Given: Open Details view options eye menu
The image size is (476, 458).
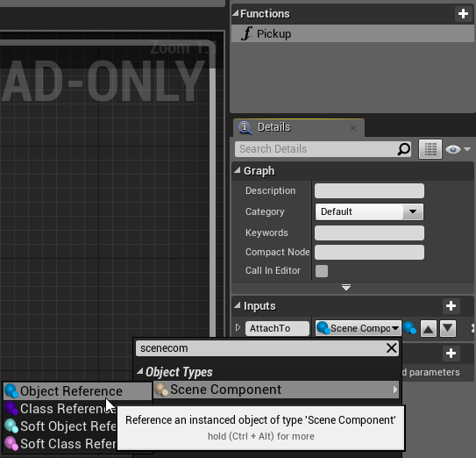Looking at the screenshot, I should (458, 149).
